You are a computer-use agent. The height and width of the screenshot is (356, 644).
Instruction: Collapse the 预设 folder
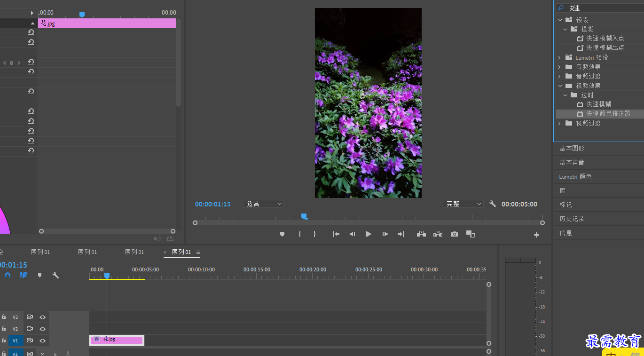559,20
